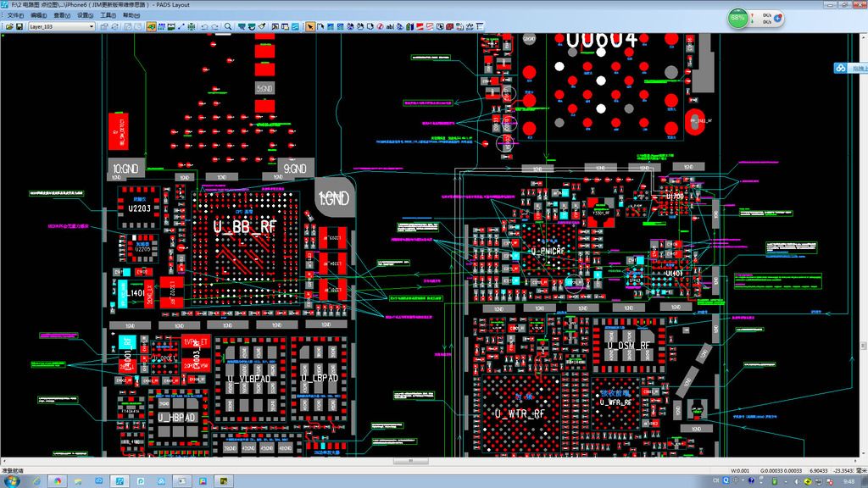The width and height of the screenshot is (868, 488).
Task: Click the Save floppy disk icon
Action: 19,26
